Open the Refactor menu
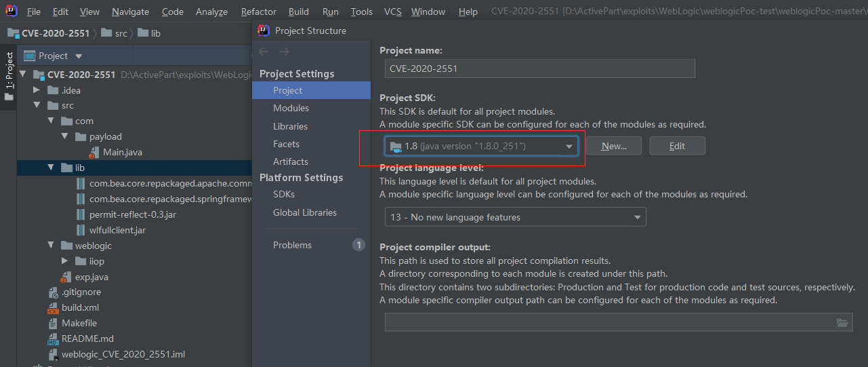This screenshot has width=868, height=367. [259, 12]
